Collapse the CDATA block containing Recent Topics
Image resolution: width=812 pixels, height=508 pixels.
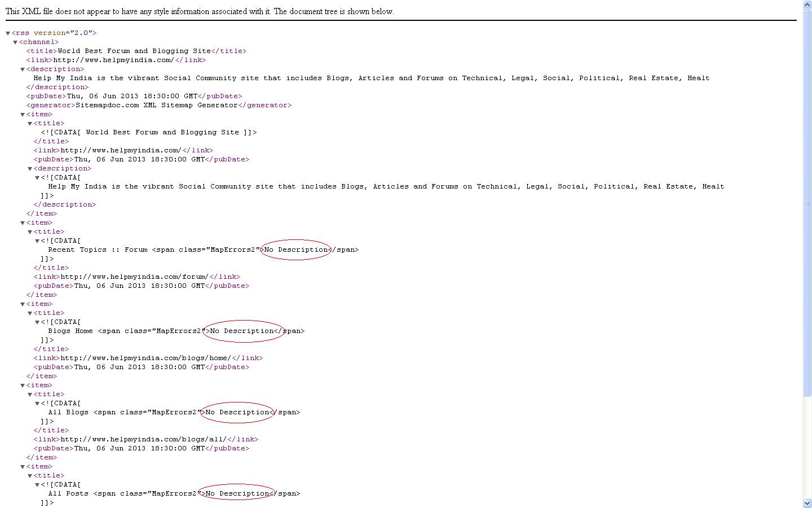[x=37, y=241]
